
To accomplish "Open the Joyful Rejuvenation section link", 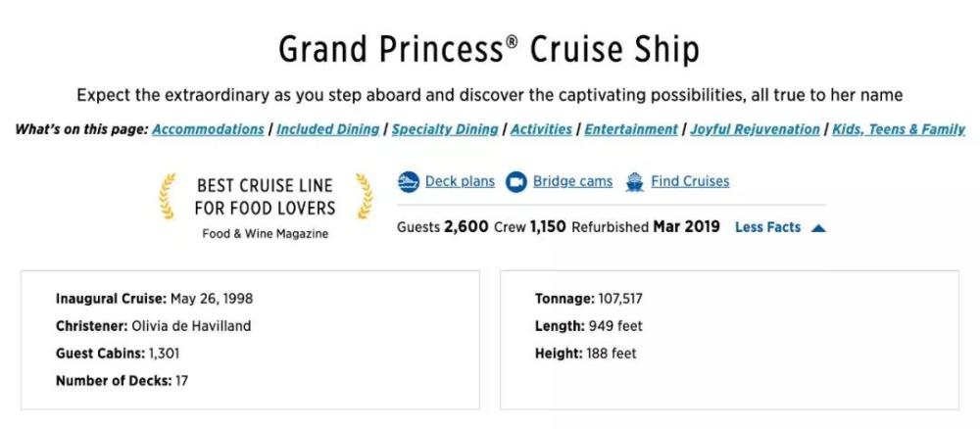I will click(755, 129).
